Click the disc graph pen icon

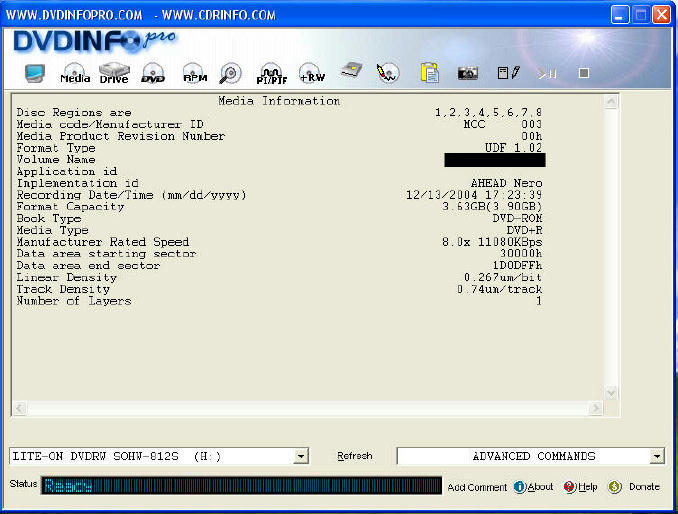click(x=387, y=73)
